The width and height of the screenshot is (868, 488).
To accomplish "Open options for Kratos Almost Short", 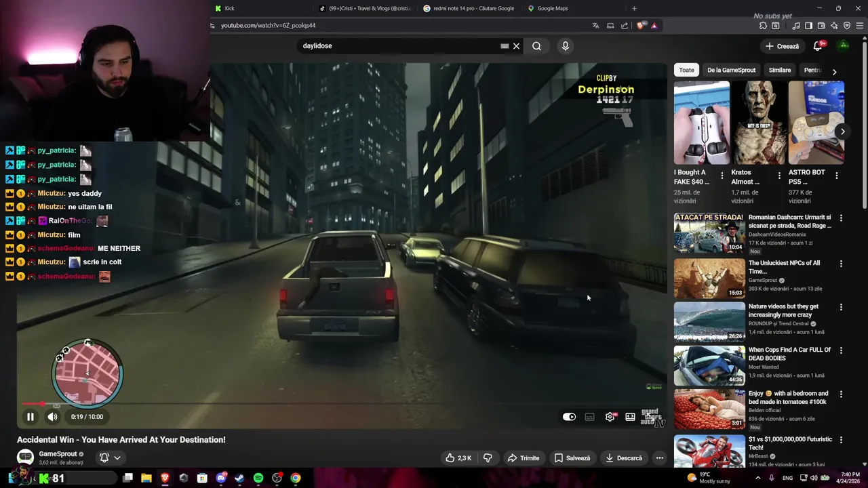I will tap(779, 176).
